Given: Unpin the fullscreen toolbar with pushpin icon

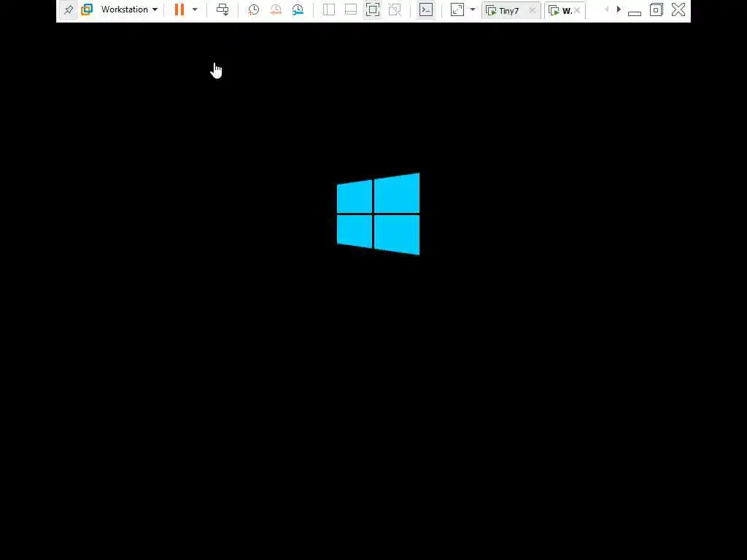Looking at the screenshot, I should [68, 9].
